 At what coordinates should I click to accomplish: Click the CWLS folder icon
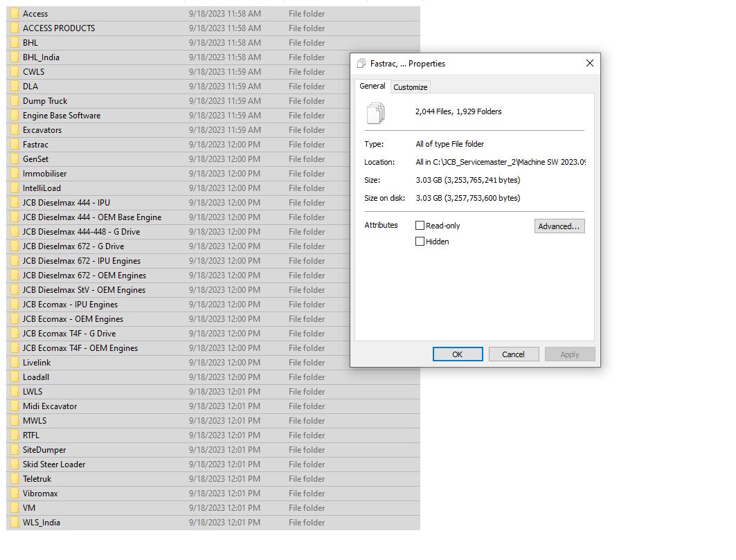coord(15,72)
